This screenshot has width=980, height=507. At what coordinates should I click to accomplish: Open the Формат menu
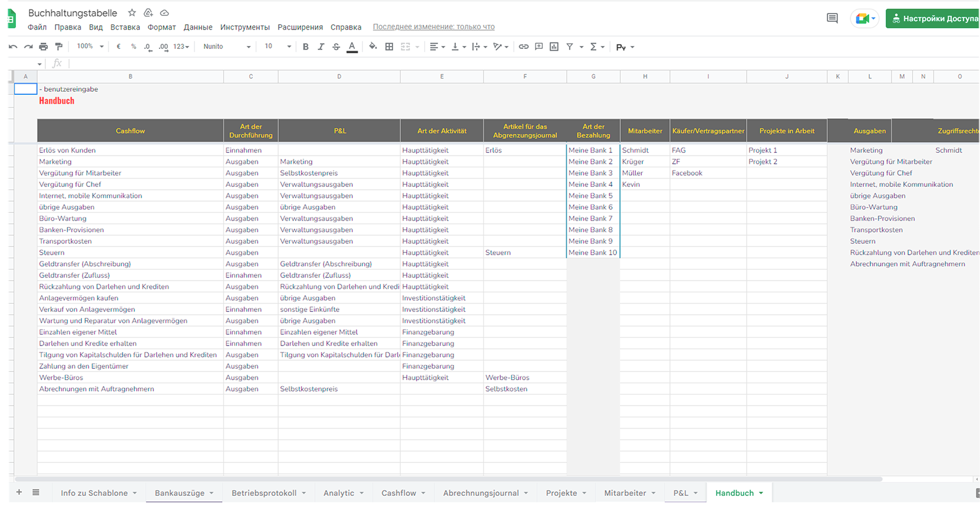(161, 27)
